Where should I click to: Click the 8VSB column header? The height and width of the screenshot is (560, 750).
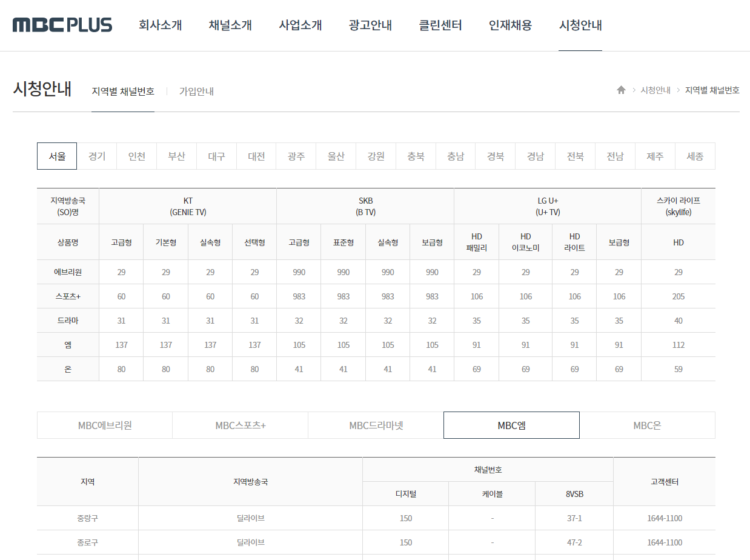[574, 494]
